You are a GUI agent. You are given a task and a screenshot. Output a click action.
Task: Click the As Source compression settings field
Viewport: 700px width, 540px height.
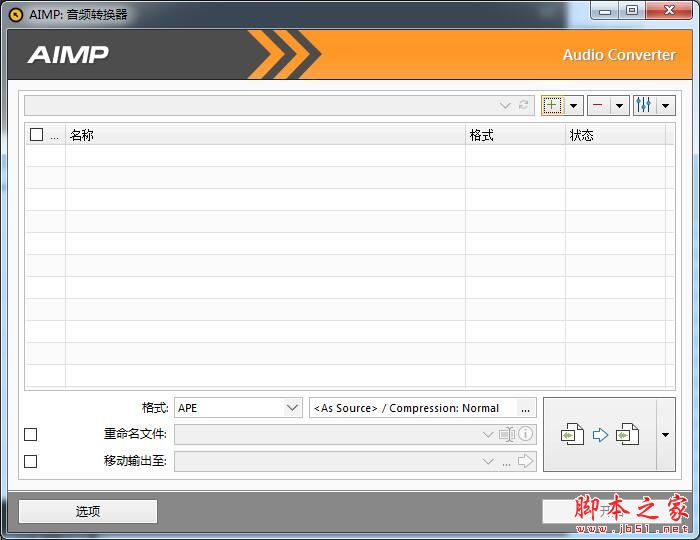click(413, 408)
